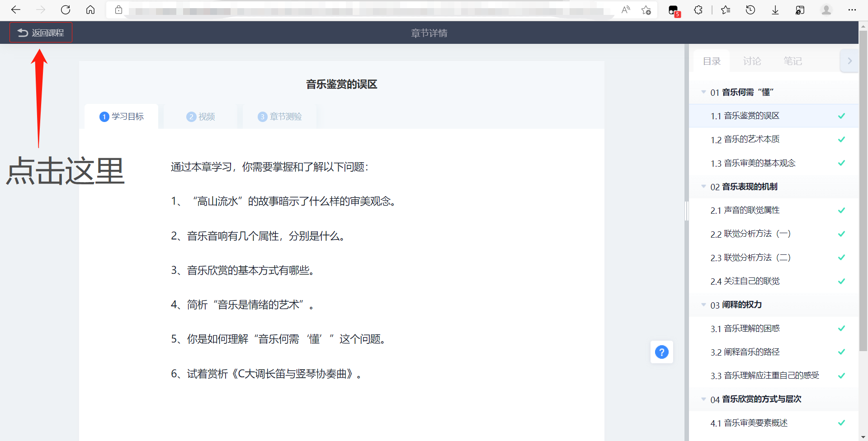Open browser home page icon
This screenshot has height=441, width=868.
coord(90,9)
